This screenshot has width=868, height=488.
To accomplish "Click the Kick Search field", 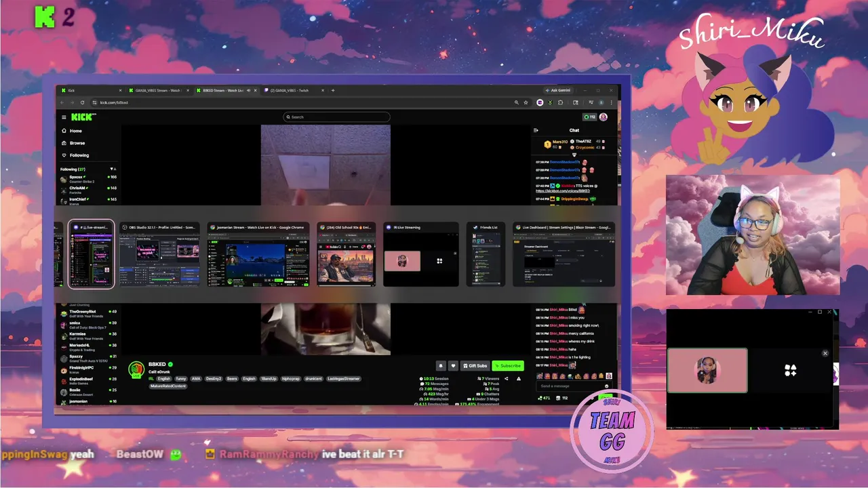I will click(336, 117).
